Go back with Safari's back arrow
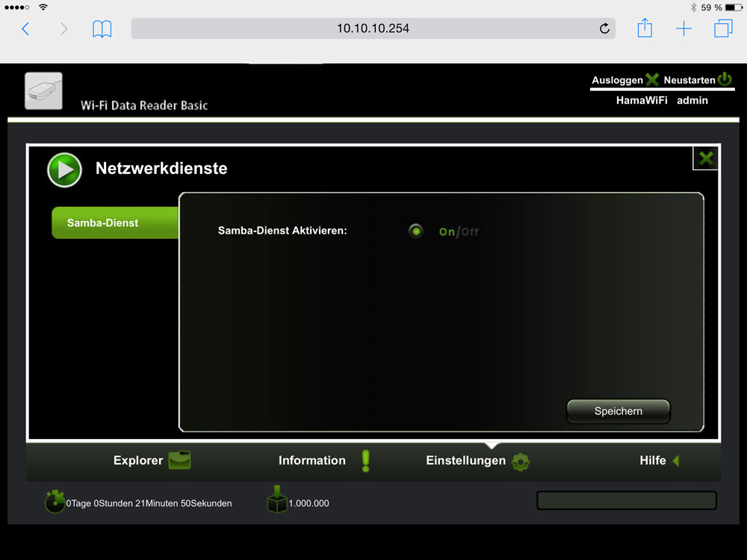The height and width of the screenshot is (560, 747). pos(25,28)
